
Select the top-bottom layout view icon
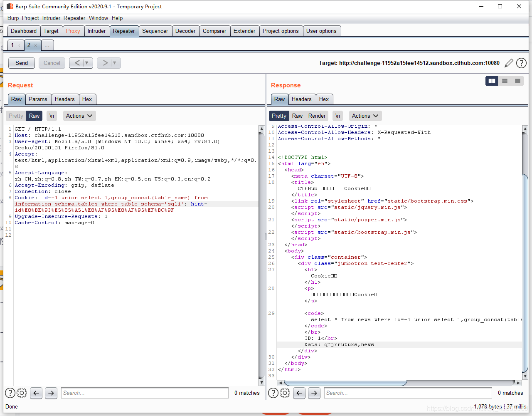tap(505, 81)
